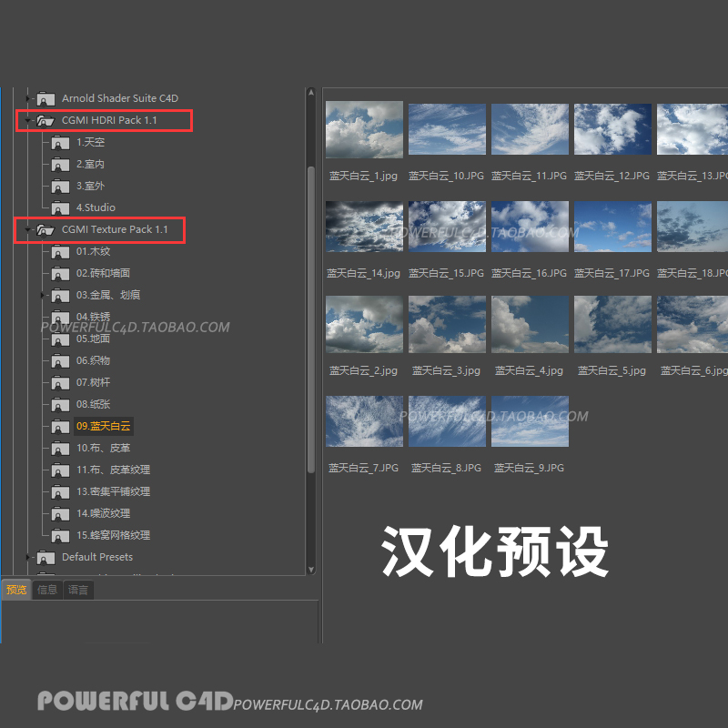This screenshot has width=728, height=728.
Task: Select thumbnail 蓝天白云_7.JPG
Action: [x=365, y=421]
